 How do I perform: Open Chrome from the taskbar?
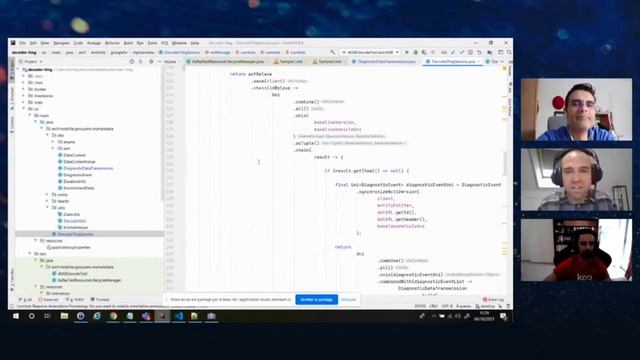point(113,316)
